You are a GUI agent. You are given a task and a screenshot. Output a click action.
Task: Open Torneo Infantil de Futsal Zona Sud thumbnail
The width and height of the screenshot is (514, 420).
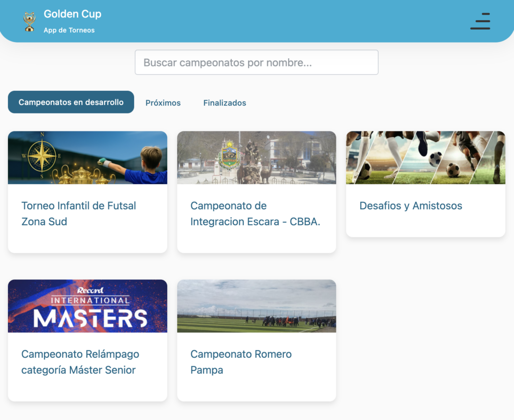pyautogui.click(x=87, y=158)
